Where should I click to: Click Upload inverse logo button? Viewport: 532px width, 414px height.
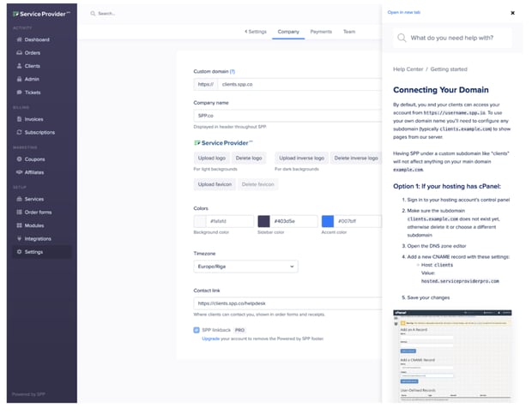tap(302, 159)
